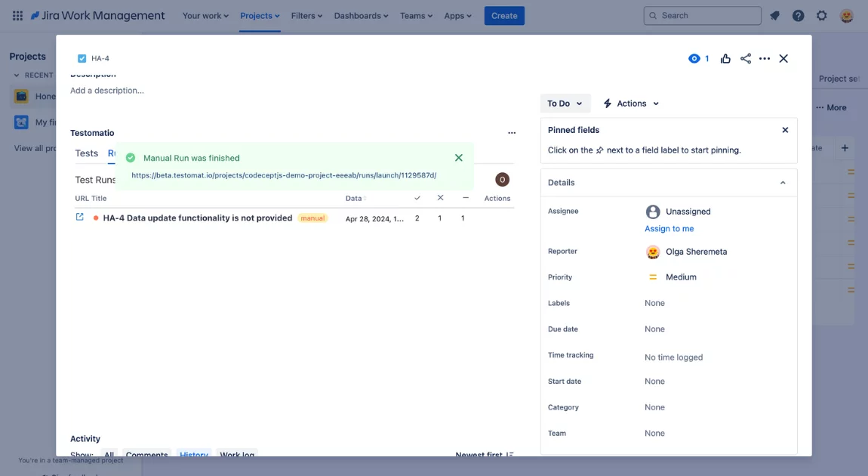Collapse the Details section

coord(783,183)
